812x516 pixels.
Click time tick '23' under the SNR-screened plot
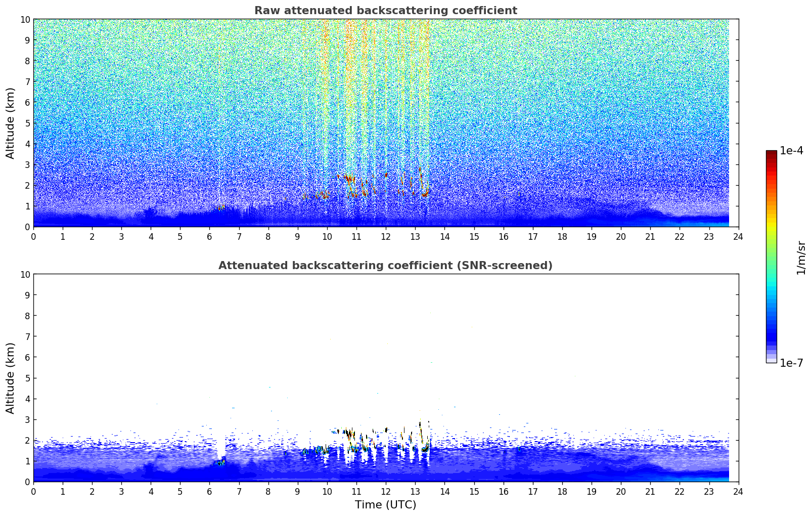point(709,491)
